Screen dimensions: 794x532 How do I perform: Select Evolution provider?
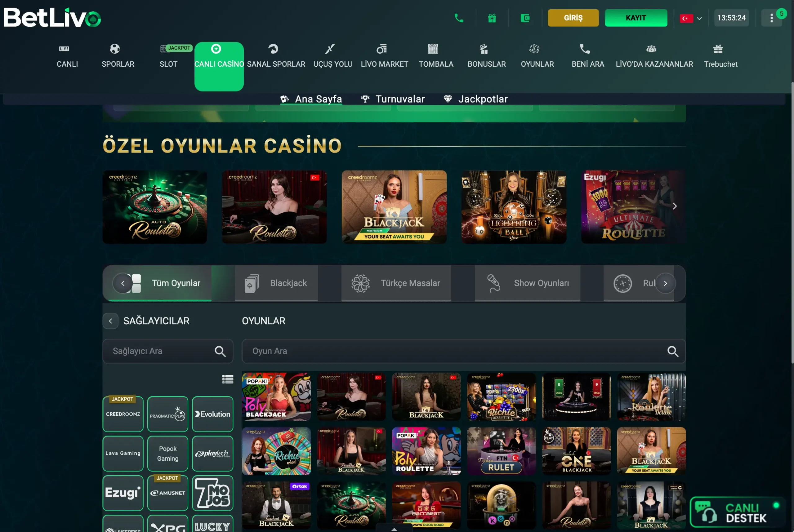[x=212, y=414]
